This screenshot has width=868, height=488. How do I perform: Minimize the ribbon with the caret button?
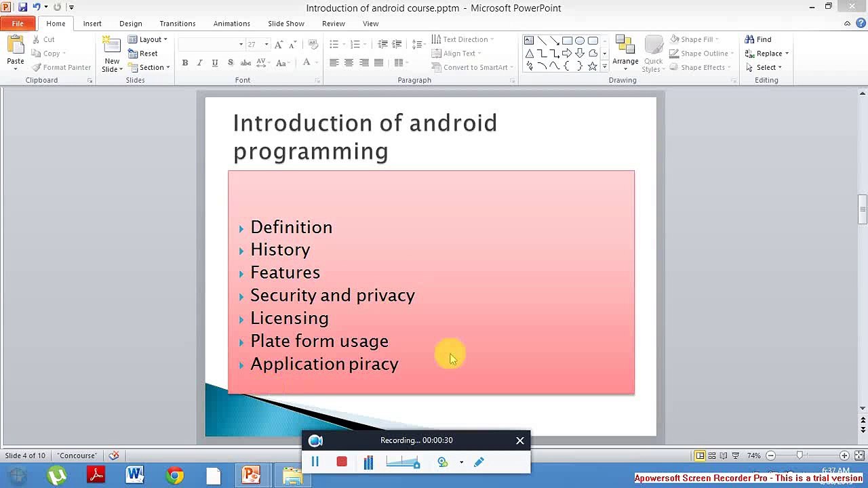pyautogui.click(x=847, y=24)
